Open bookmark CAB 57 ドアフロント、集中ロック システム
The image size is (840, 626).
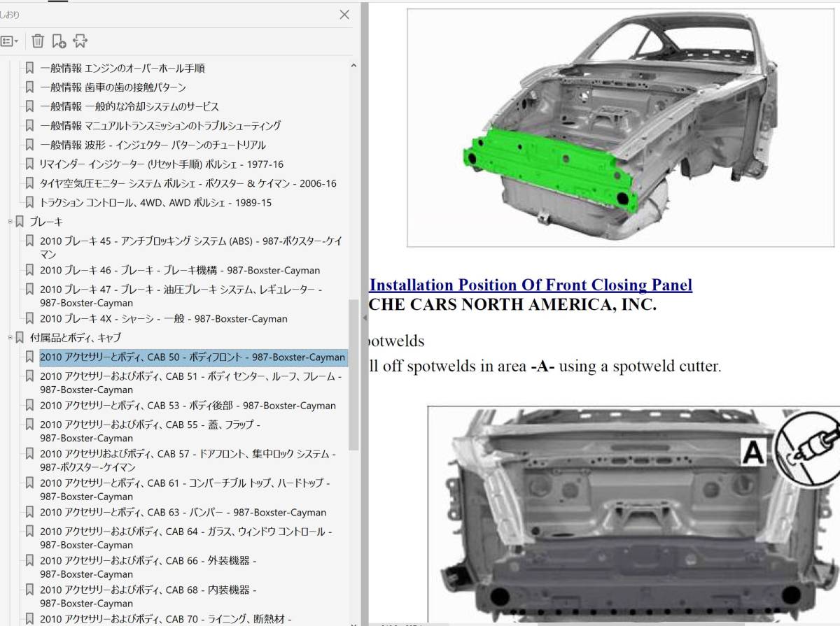click(x=188, y=460)
